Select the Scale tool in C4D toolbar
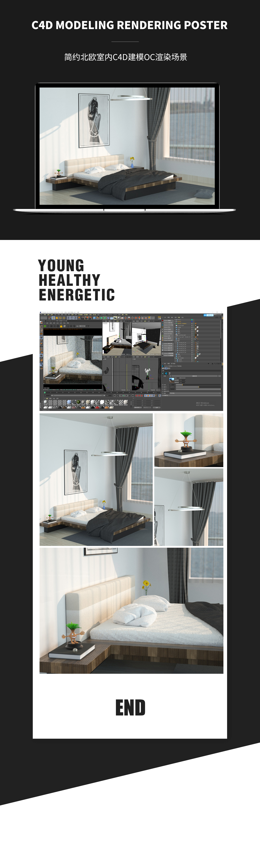Viewport: 260px width, 868px height. (57, 318)
